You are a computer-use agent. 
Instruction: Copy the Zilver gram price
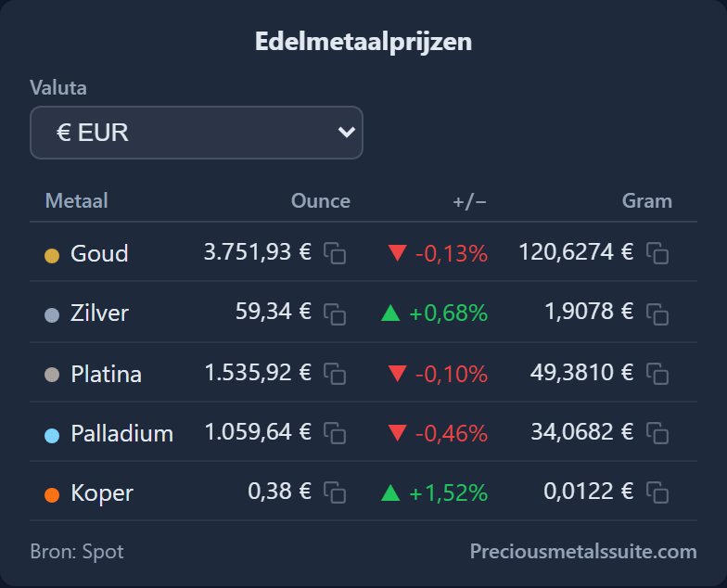coord(657,314)
